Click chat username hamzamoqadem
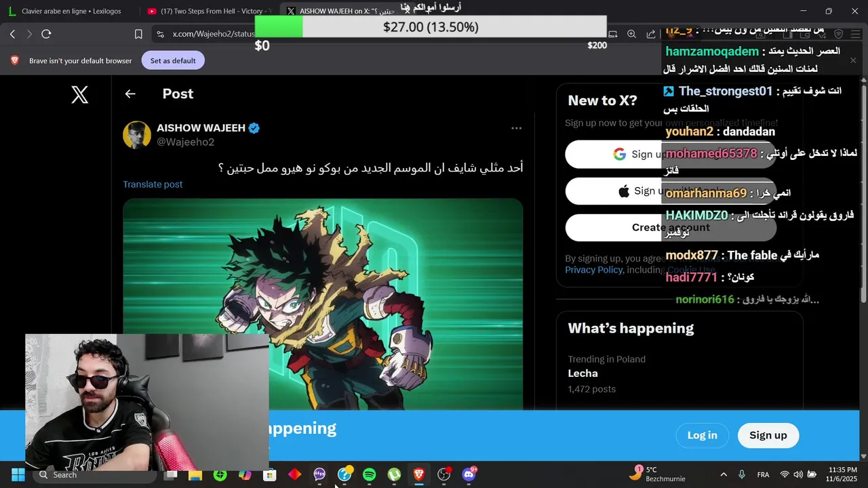The height and width of the screenshot is (488, 868). pos(712,52)
